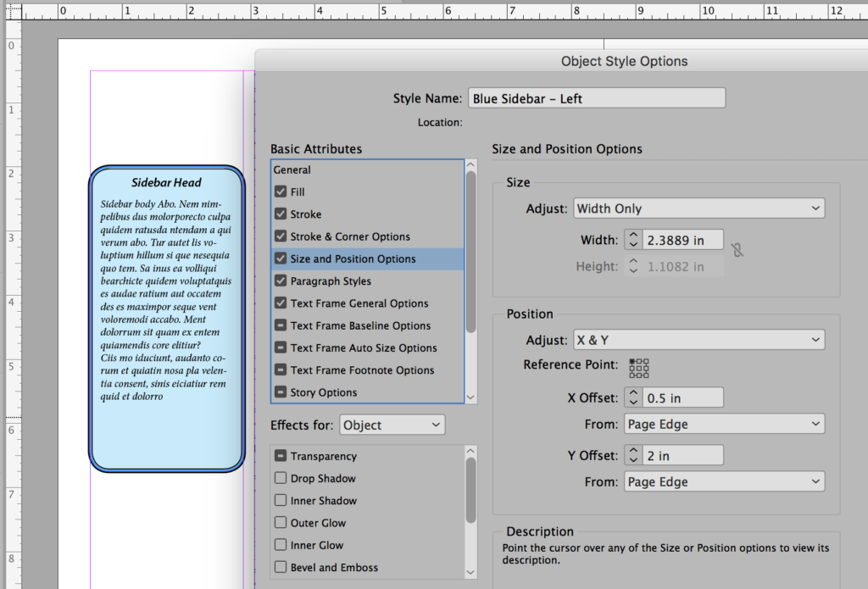Click the broken chain link beside Width
This screenshot has width=868, height=589.
coord(738,249)
